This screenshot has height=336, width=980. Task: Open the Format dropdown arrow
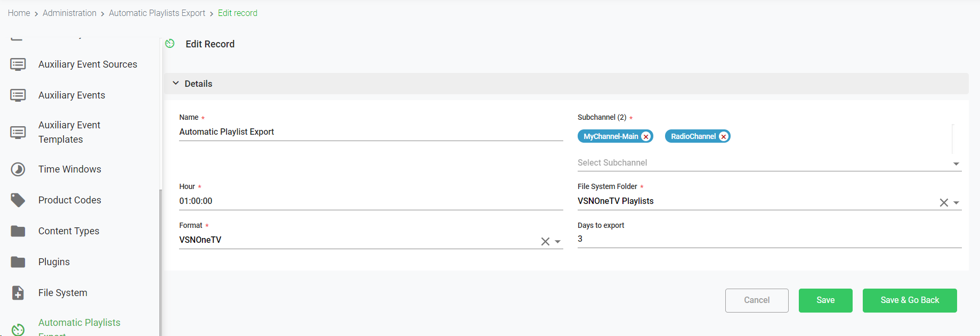(558, 242)
